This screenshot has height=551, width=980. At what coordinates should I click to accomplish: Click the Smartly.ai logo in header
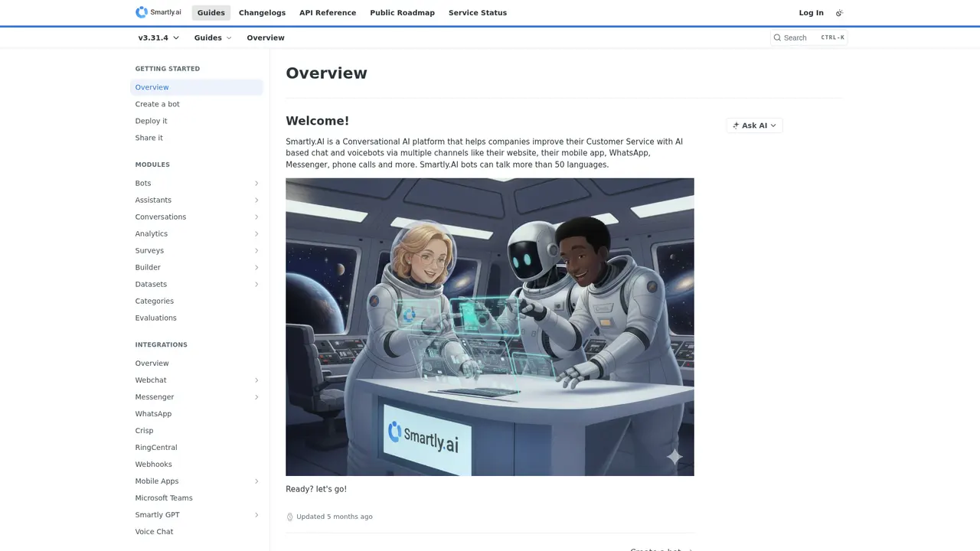[158, 12]
